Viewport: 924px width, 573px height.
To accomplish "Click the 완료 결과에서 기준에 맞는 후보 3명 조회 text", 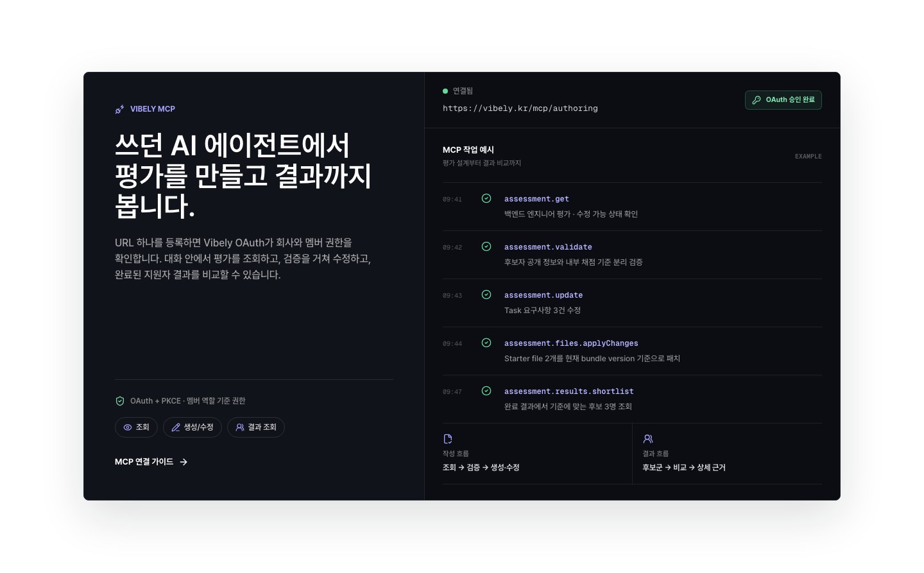I will pos(568,407).
